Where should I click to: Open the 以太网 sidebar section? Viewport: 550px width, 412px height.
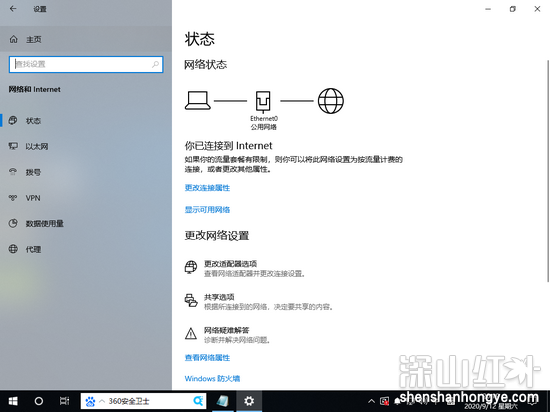pos(86,146)
